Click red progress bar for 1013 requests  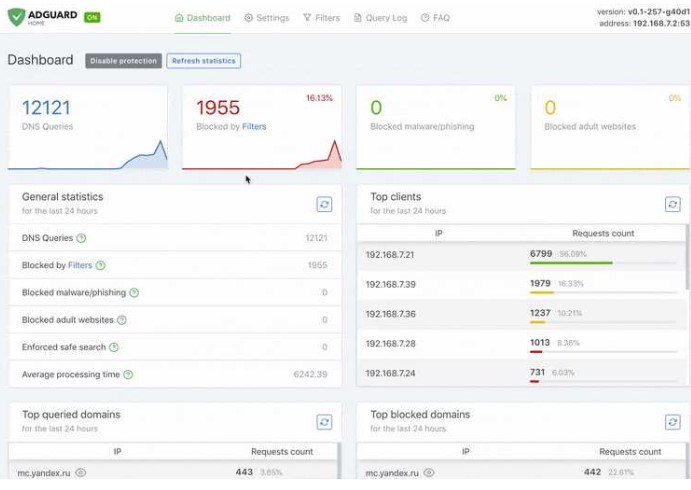[x=536, y=352]
